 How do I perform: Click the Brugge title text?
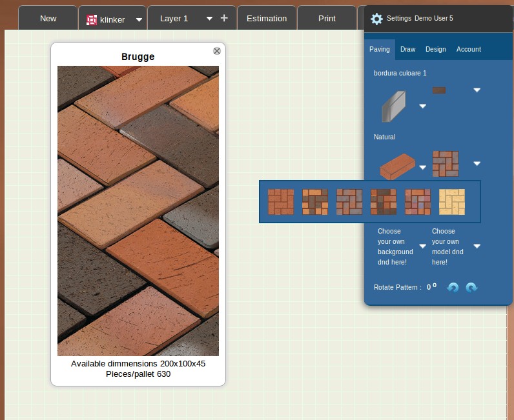pos(138,57)
